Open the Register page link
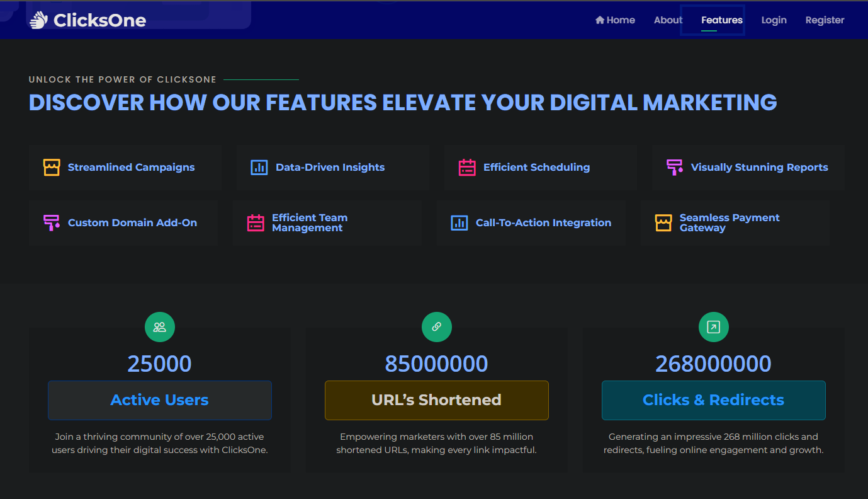 coord(825,20)
